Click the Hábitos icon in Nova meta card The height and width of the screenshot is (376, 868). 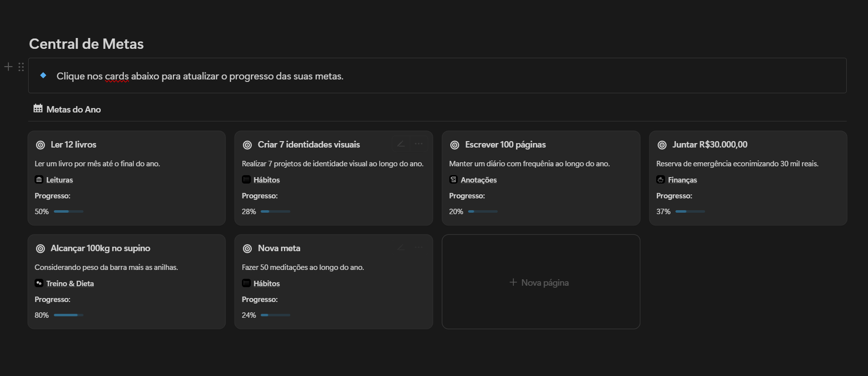[x=246, y=283]
